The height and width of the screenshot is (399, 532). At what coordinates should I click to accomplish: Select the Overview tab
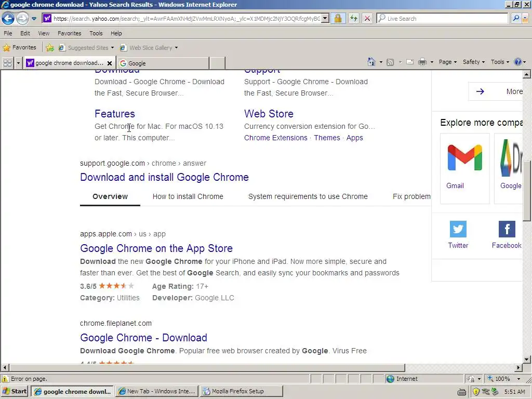110,196
